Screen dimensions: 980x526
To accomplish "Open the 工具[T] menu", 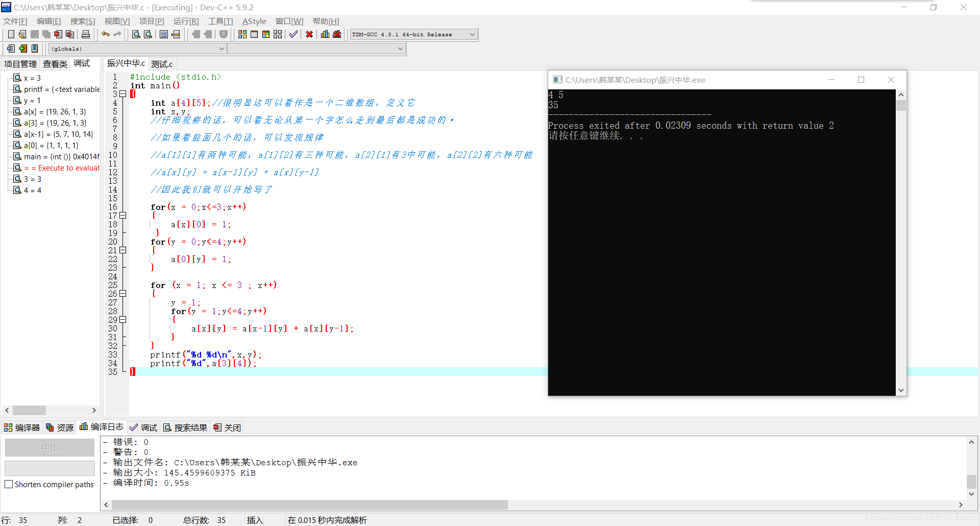I will pos(220,21).
